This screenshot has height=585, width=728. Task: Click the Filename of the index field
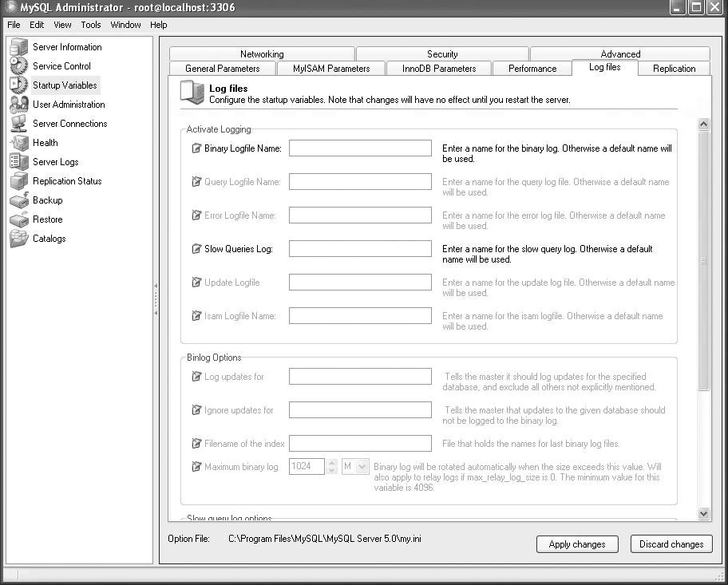coord(360,444)
